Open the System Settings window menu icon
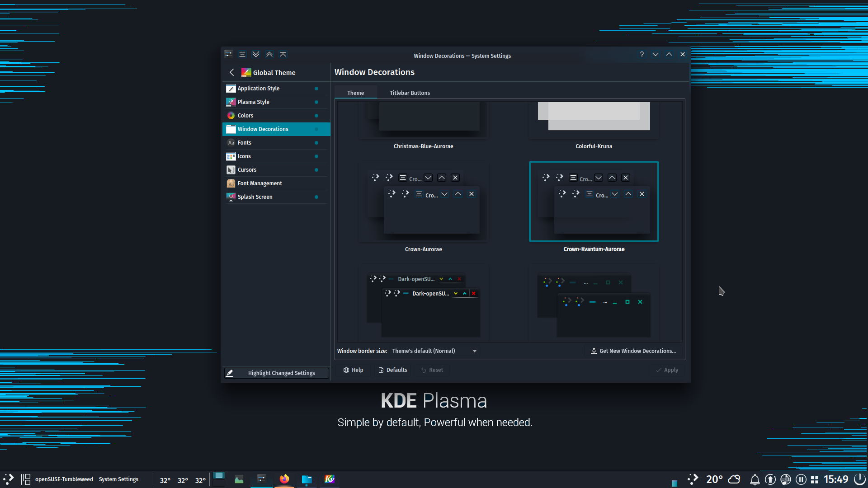This screenshot has width=868, height=488. [229, 54]
